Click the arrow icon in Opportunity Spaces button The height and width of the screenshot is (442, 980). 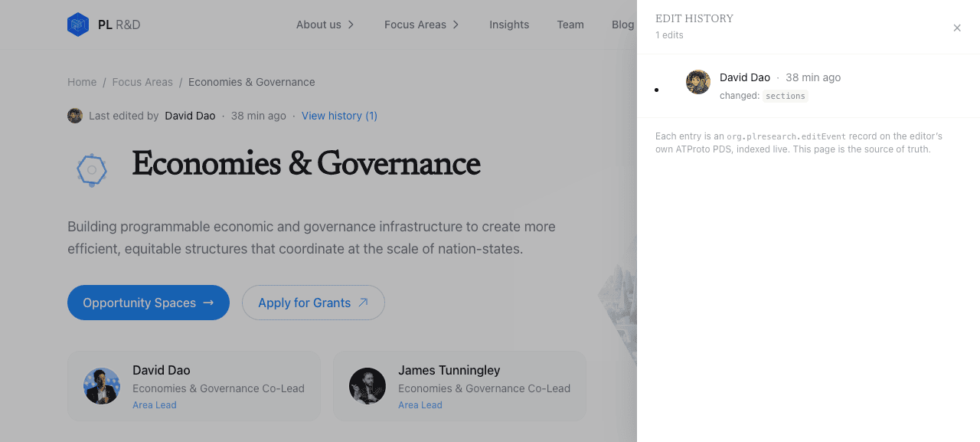(x=208, y=303)
